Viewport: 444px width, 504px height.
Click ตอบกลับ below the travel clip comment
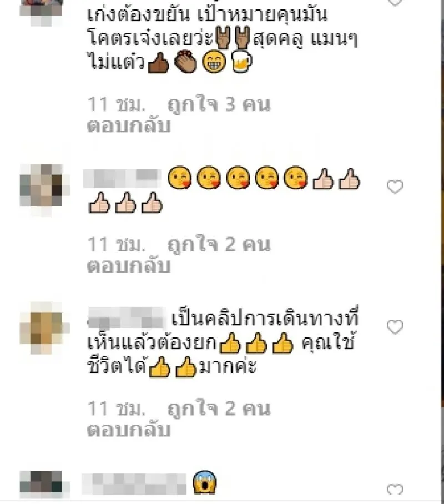point(129,430)
